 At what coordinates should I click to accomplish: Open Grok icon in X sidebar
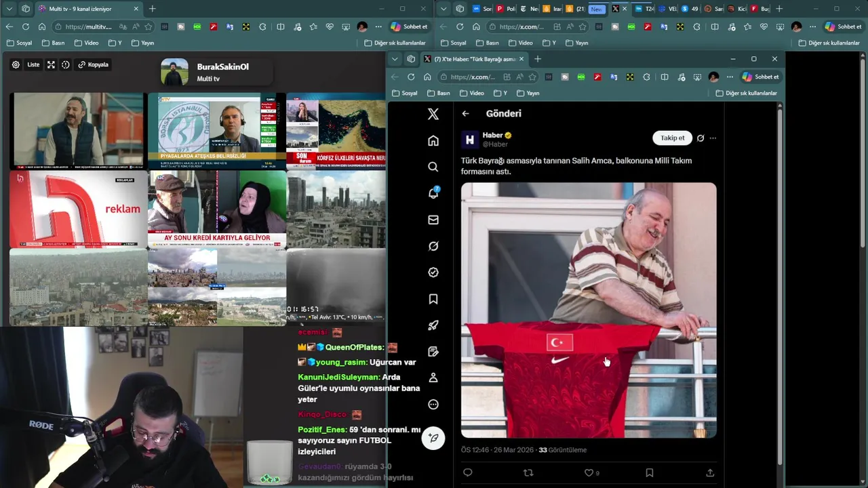click(433, 246)
